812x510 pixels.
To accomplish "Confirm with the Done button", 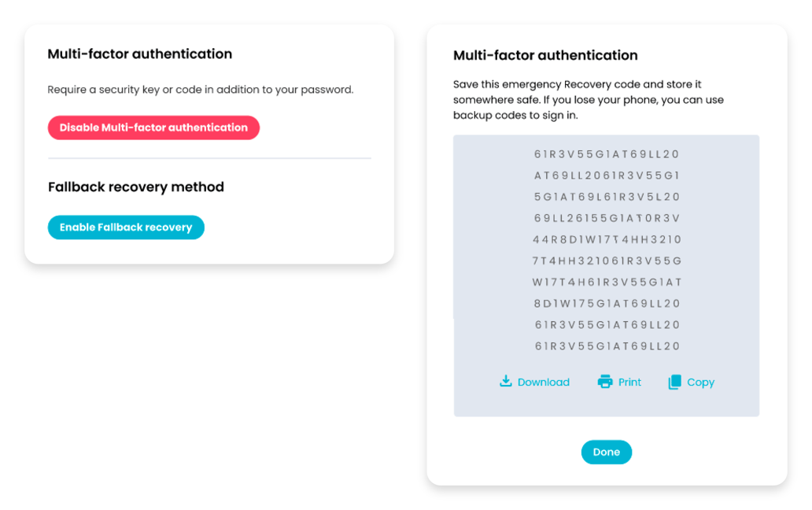I will point(606,452).
